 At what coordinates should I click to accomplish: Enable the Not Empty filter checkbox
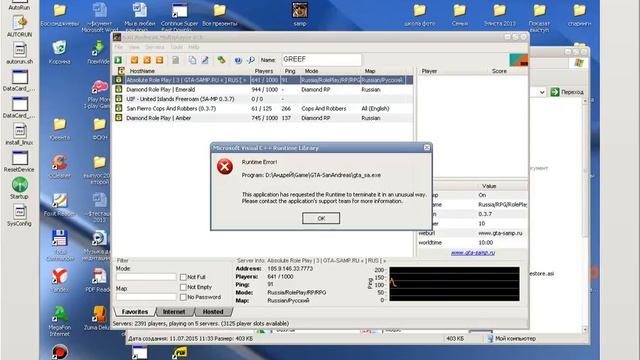pos(183,287)
